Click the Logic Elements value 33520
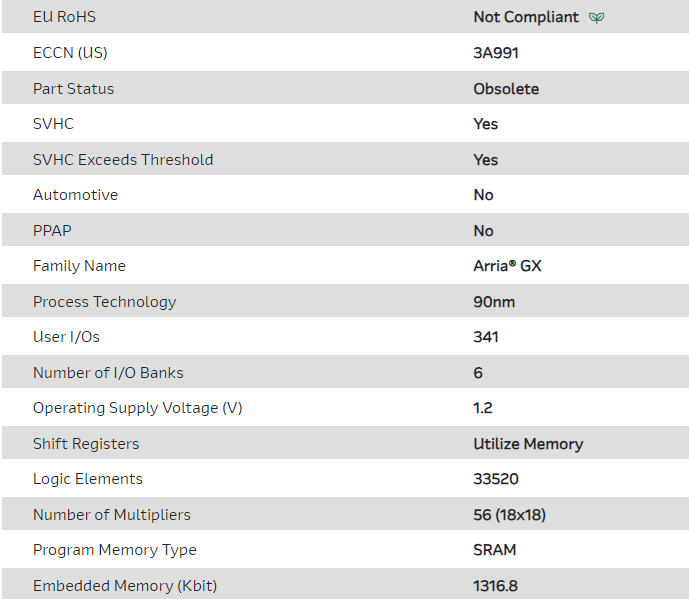The width and height of the screenshot is (689, 599). point(496,479)
